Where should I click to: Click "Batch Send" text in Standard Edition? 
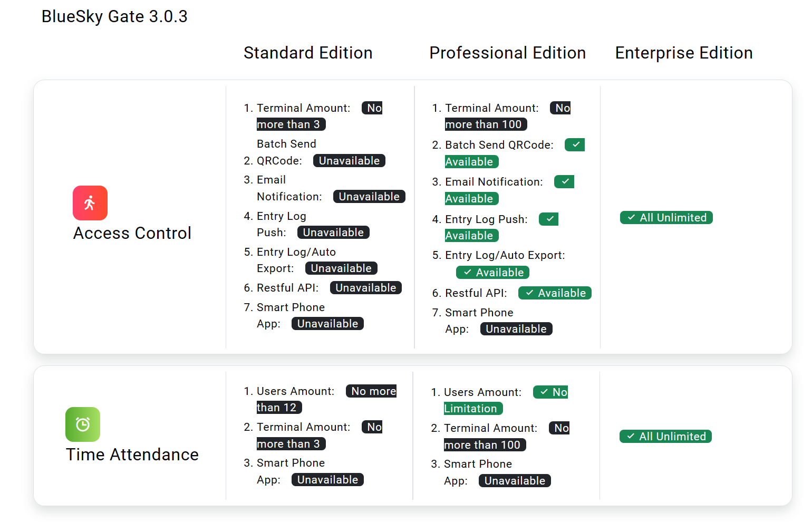(286, 144)
